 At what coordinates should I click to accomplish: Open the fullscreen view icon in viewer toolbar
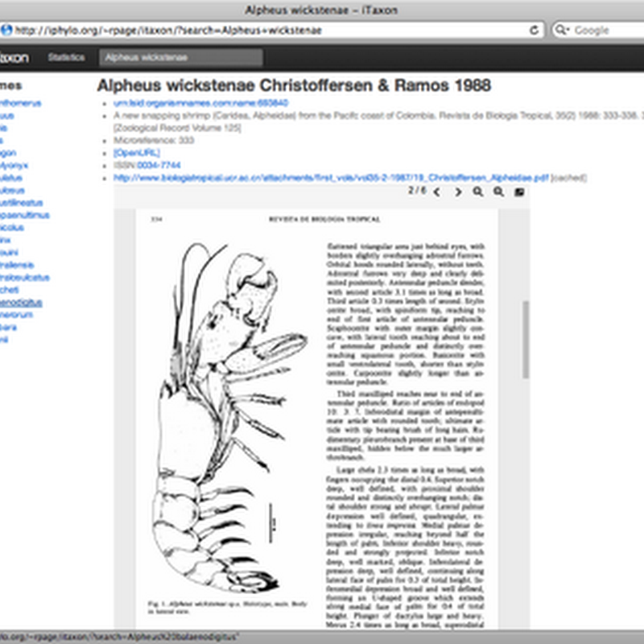click(519, 192)
